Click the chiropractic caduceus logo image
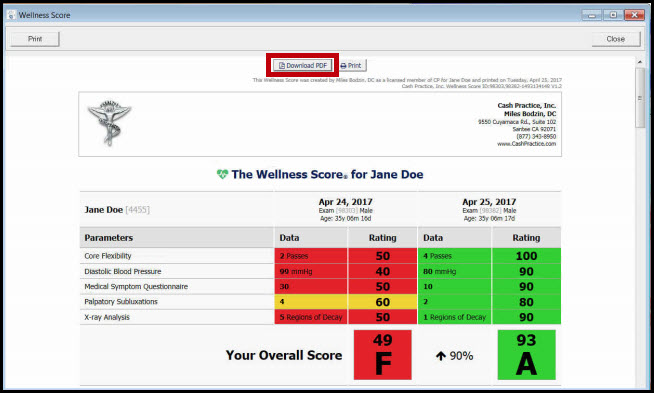The width and height of the screenshot is (654, 393). tap(110, 123)
